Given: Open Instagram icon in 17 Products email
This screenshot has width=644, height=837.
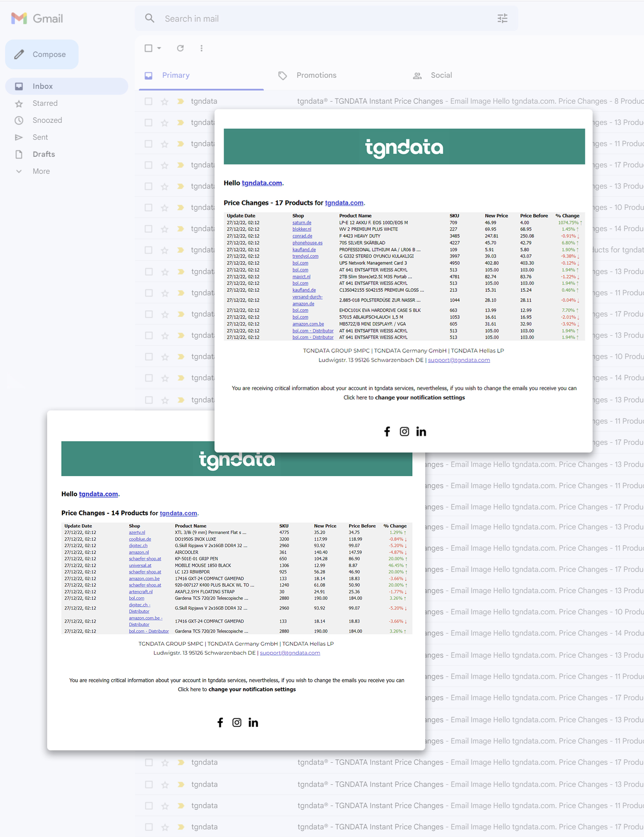Looking at the screenshot, I should click(x=404, y=432).
